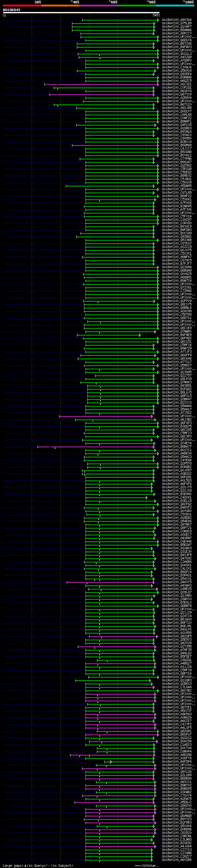Image resolution: width=197 pixels, height=868 pixels.
Task: Select hit label UniRef100_Q8PIL5
Action: tap(177, 396)
